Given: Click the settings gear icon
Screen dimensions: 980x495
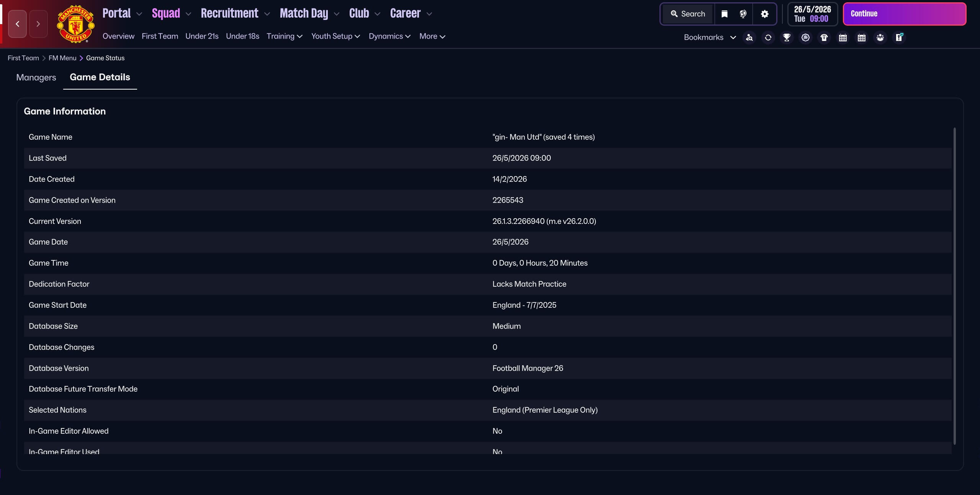Looking at the screenshot, I should (764, 14).
